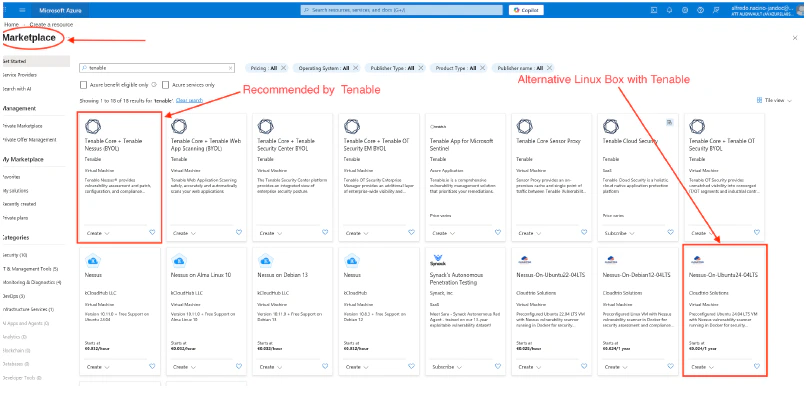Open the Pricing : All filter pill
Image resolution: width=806 pixels, height=393 pixels.
[x=263, y=68]
